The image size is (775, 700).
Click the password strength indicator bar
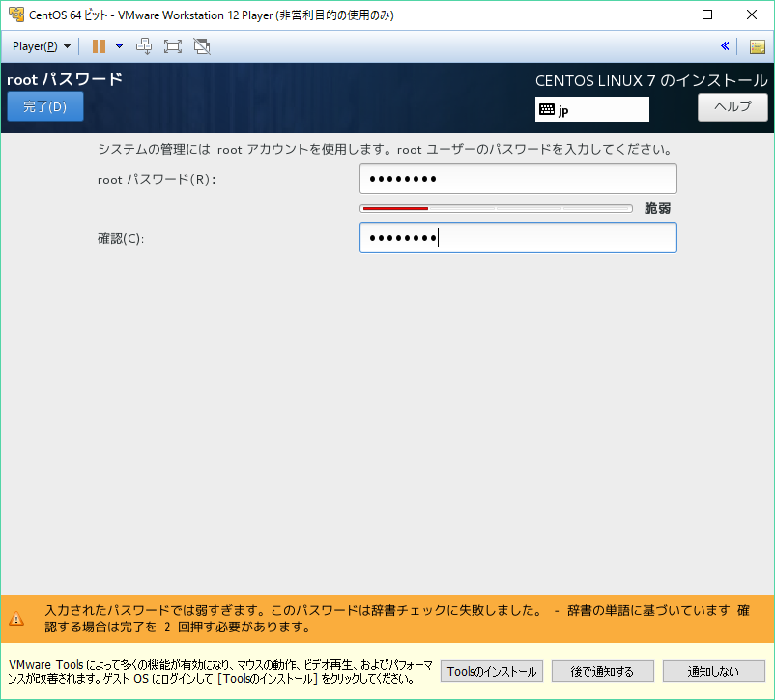(496, 207)
